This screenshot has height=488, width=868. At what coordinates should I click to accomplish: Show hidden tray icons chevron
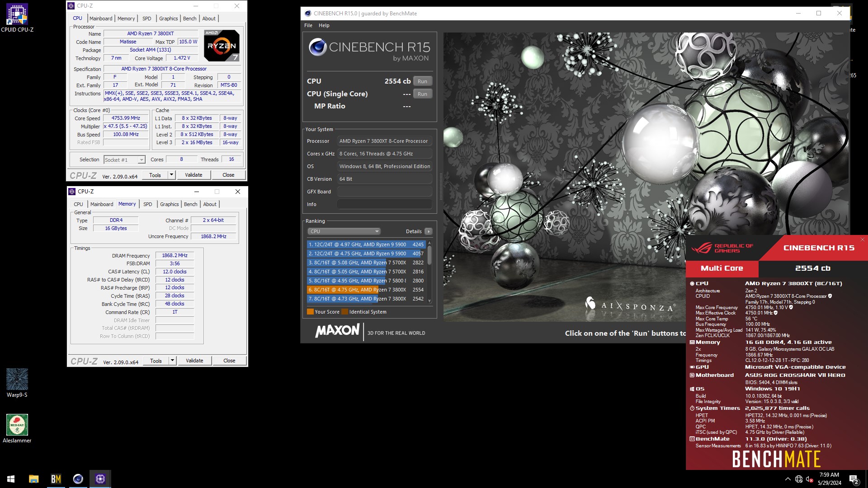[x=788, y=479]
